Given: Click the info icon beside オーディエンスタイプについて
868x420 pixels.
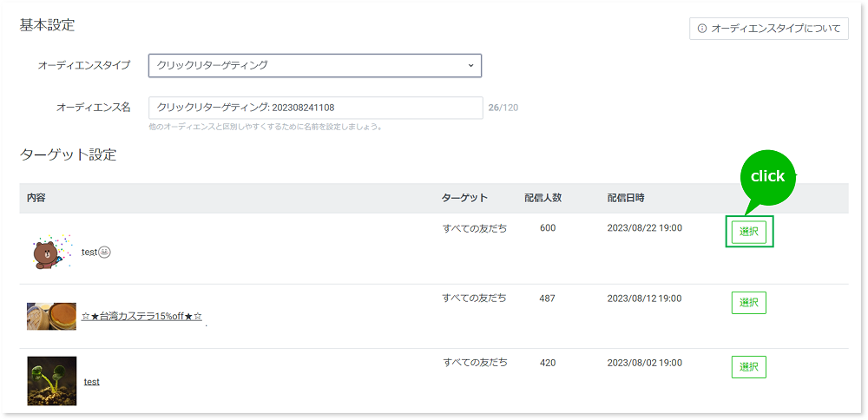Looking at the screenshot, I should (701, 29).
